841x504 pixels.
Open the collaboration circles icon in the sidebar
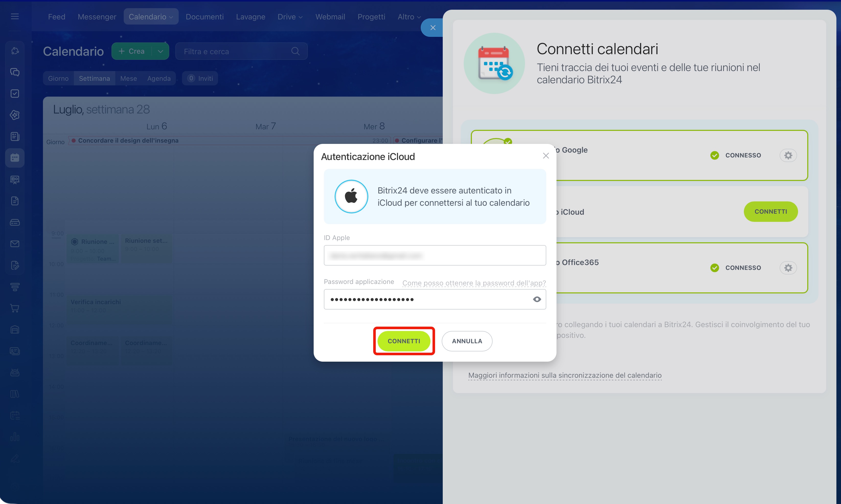[x=15, y=51]
